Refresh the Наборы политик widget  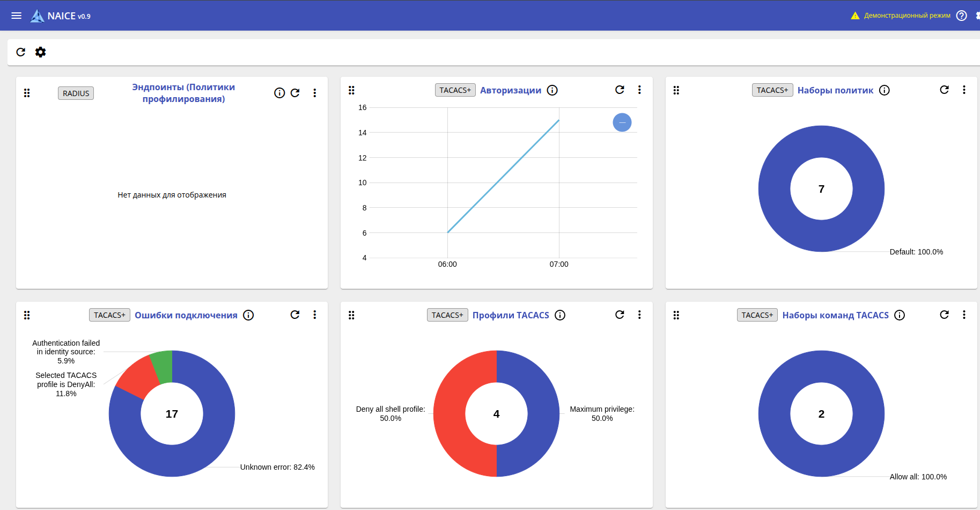tap(945, 90)
